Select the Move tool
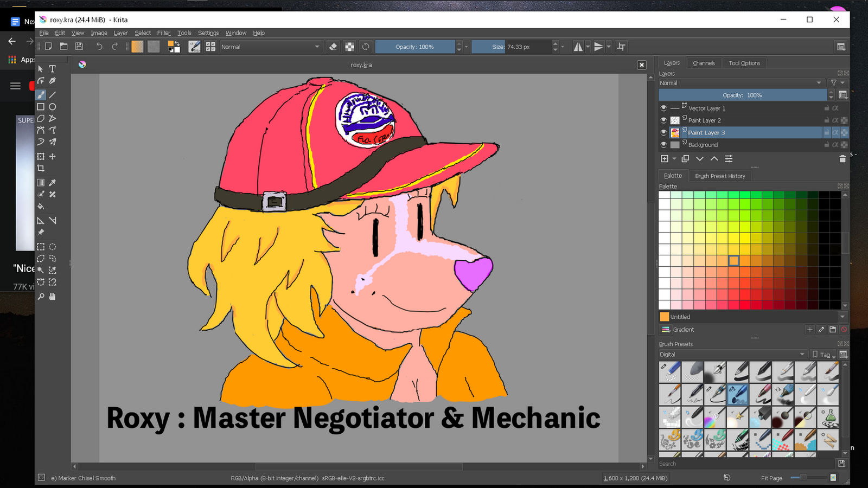Image resolution: width=868 pixels, height=488 pixels. point(53,157)
